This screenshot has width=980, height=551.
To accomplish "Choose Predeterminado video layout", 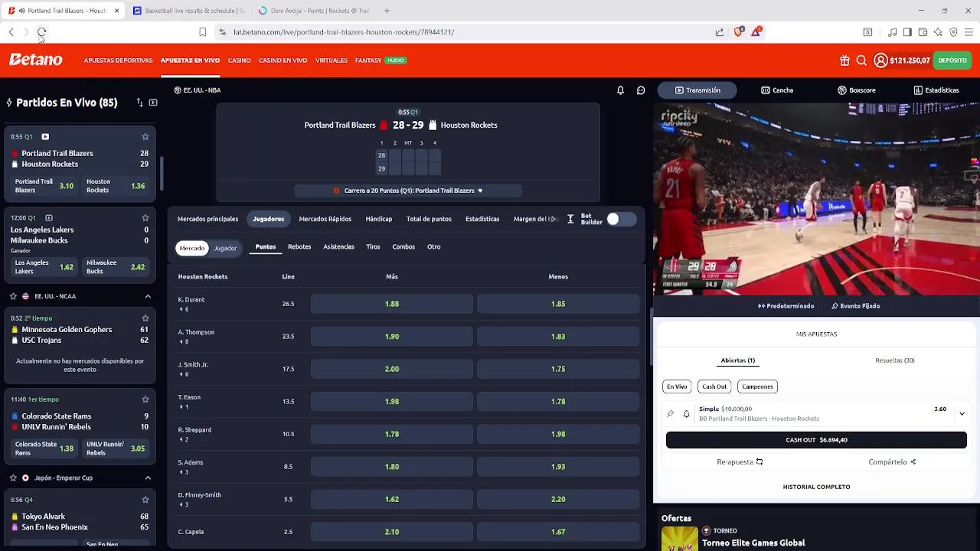I will [x=786, y=306].
